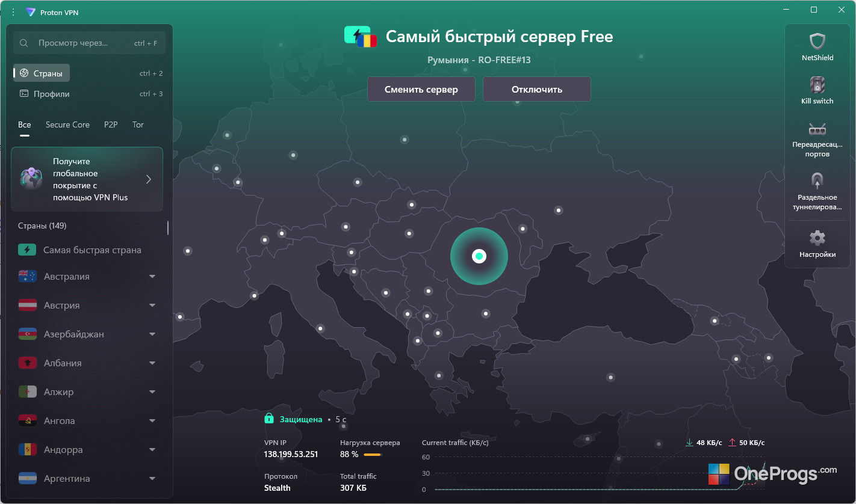856x504 pixels.
Task: Select the Tor filter tab
Action: click(138, 124)
